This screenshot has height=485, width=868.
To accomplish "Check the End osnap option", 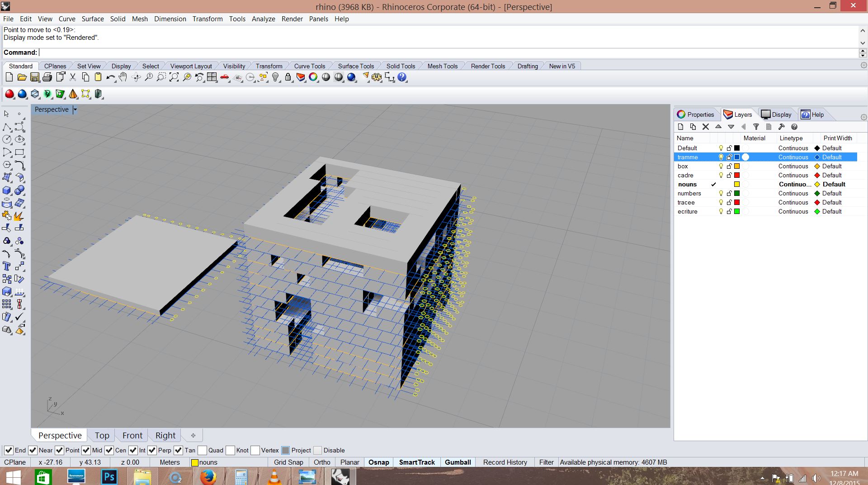I will tap(9, 451).
